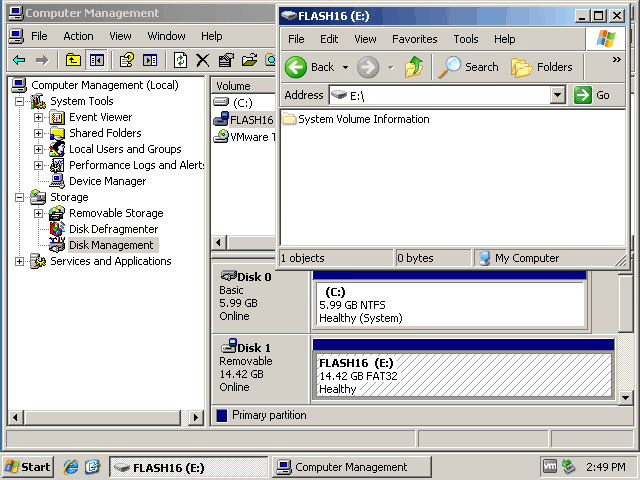Open the Edit menu in FLASH16 window

329,39
